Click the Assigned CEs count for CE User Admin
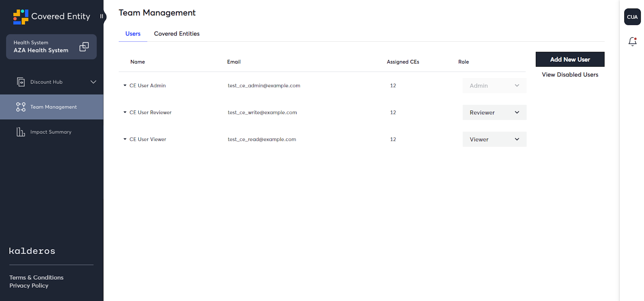Viewport: 644px width, 301px height. (393, 86)
